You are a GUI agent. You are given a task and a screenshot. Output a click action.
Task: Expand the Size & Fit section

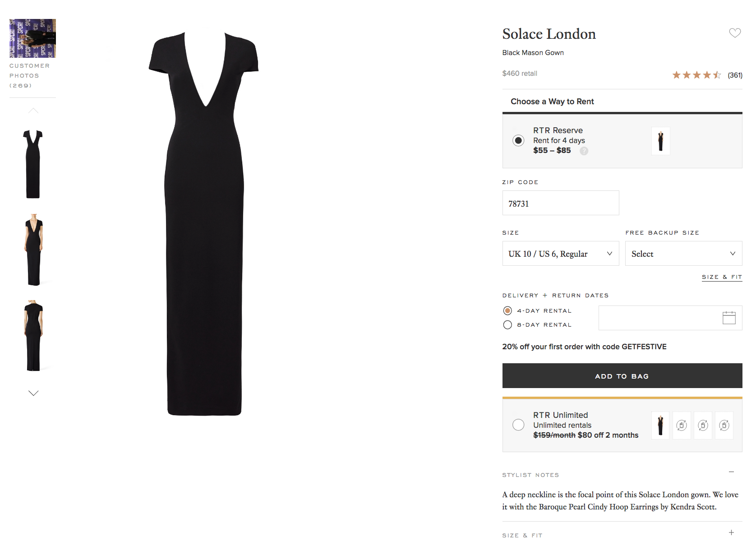pyautogui.click(x=731, y=533)
